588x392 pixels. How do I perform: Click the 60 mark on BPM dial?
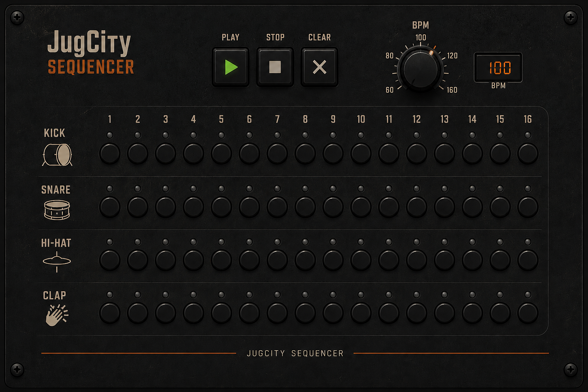(389, 90)
